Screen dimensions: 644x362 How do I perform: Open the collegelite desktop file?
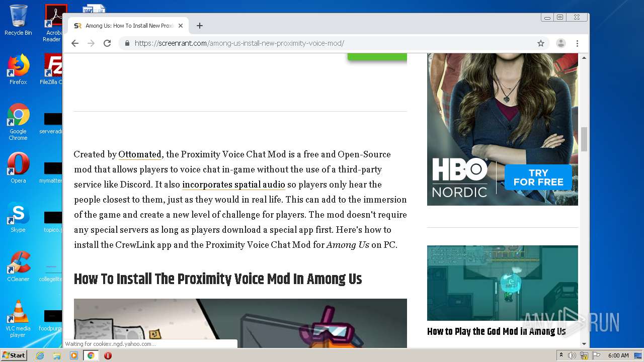pos(51,271)
